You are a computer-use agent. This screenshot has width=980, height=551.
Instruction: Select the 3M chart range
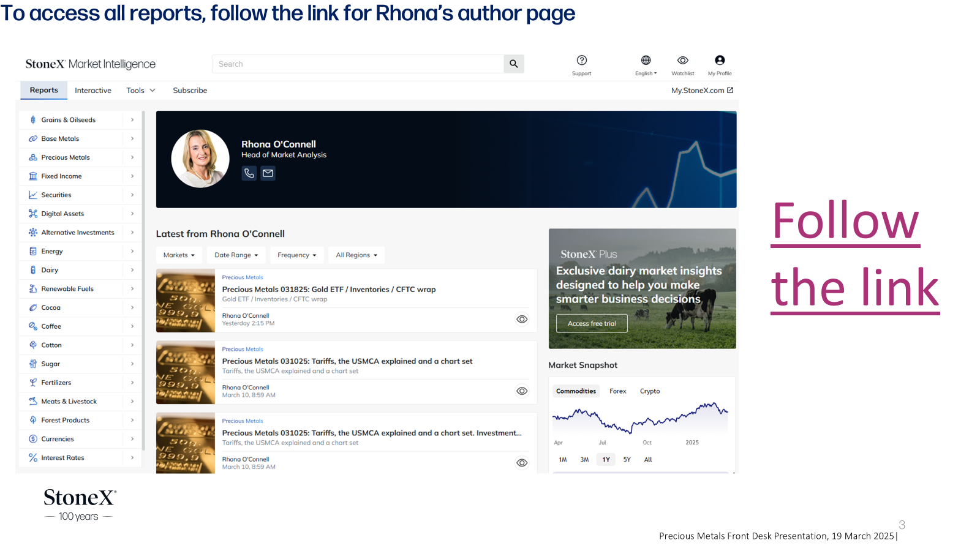coord(584,460)
